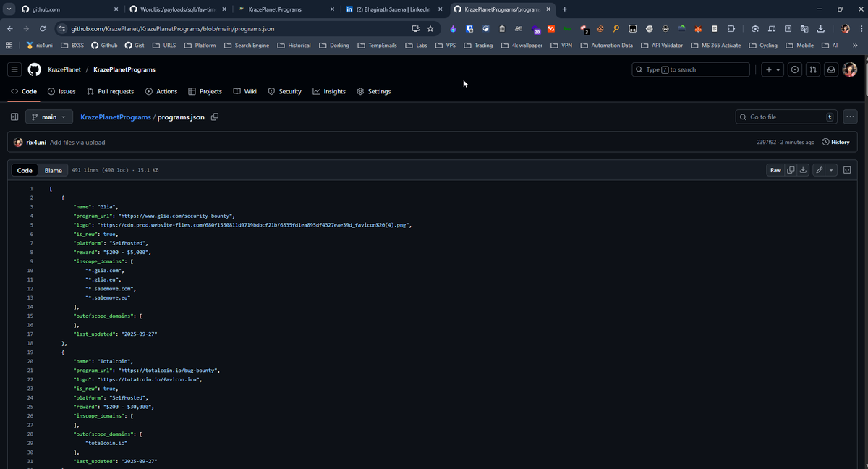
Task: Open rix4uni commit author link
Action: tap(36, 143)
